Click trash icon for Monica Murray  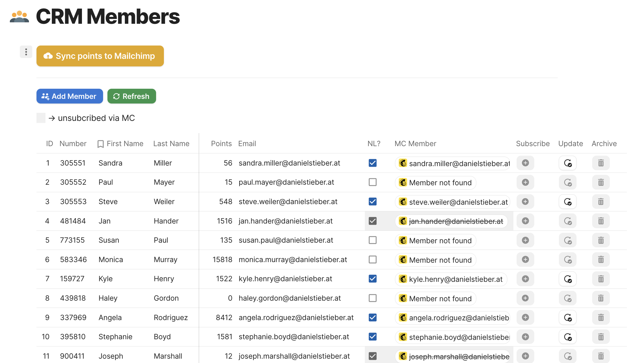(x=601, y=259)
